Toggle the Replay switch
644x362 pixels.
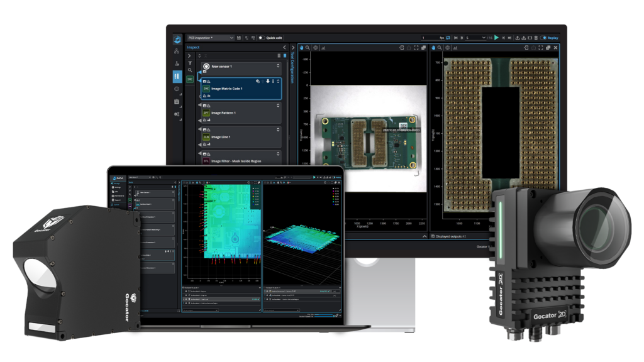pos(544,38)
